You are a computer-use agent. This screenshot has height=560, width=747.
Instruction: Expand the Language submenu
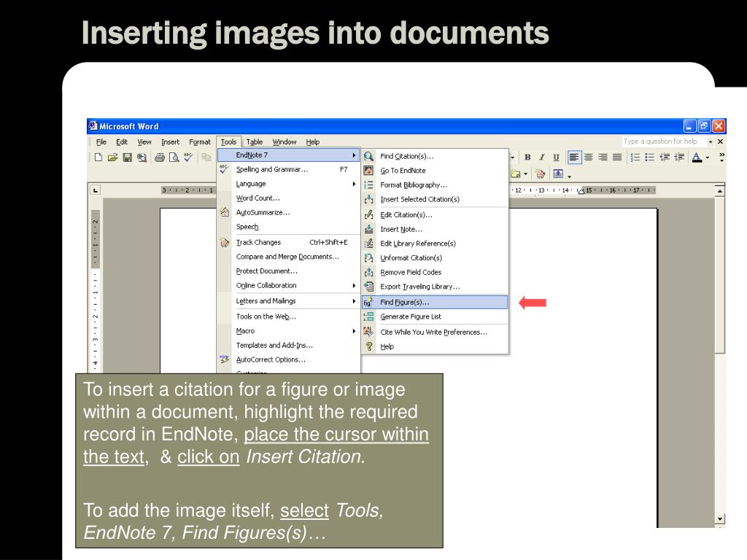tap(289, 184)
